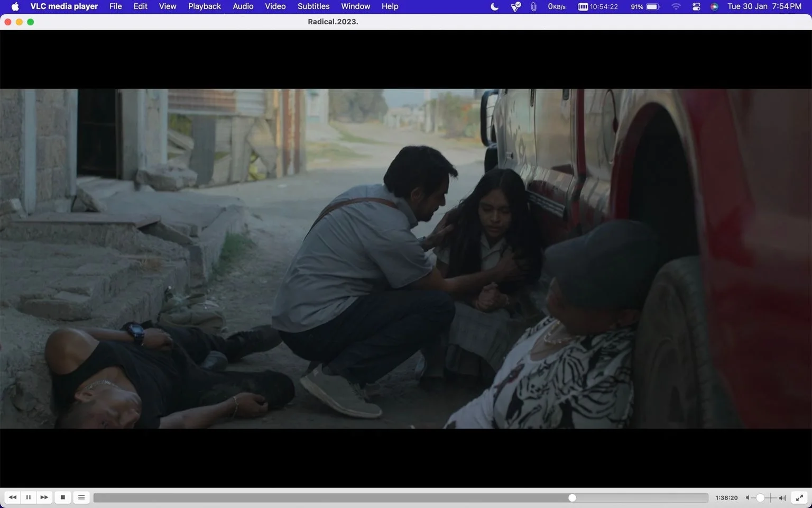This screenshot has height=508, width=812.
Task: Click the rewind button in VLC controls
Action: [x=12, y=497]
